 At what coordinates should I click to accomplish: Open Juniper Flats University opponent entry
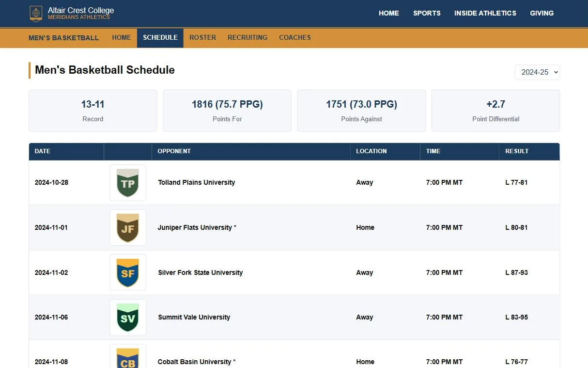click(x=197, y=227)
